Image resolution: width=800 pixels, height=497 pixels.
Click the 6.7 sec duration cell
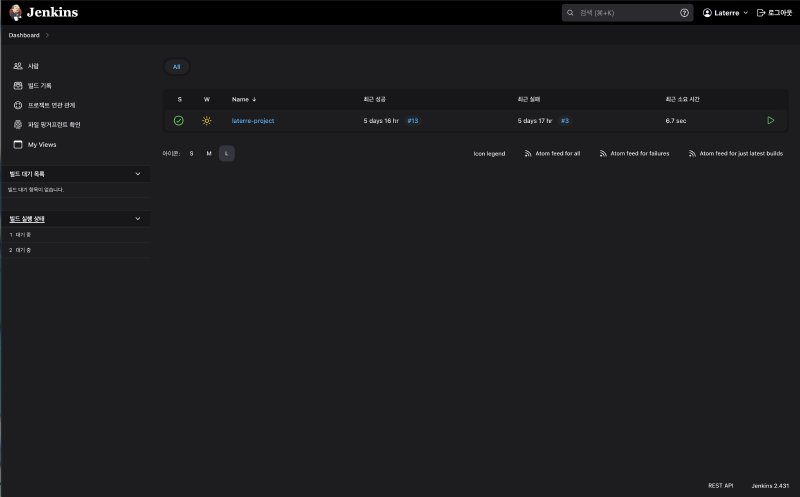(676, 121)
